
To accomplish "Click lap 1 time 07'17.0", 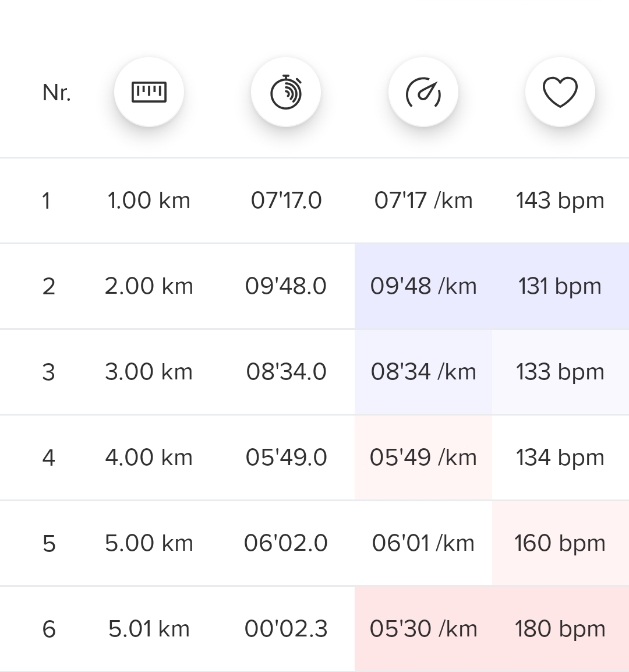I will 286,200.
